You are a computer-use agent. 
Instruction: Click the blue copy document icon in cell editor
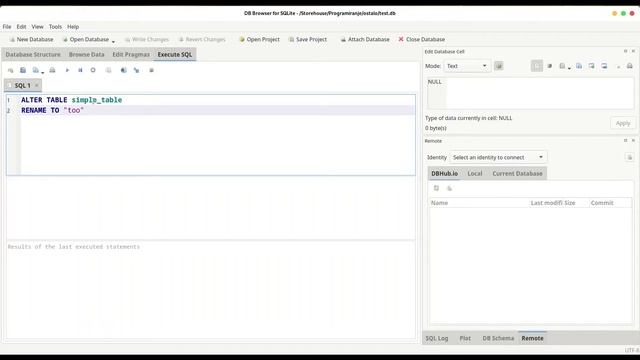coord(579,66)
